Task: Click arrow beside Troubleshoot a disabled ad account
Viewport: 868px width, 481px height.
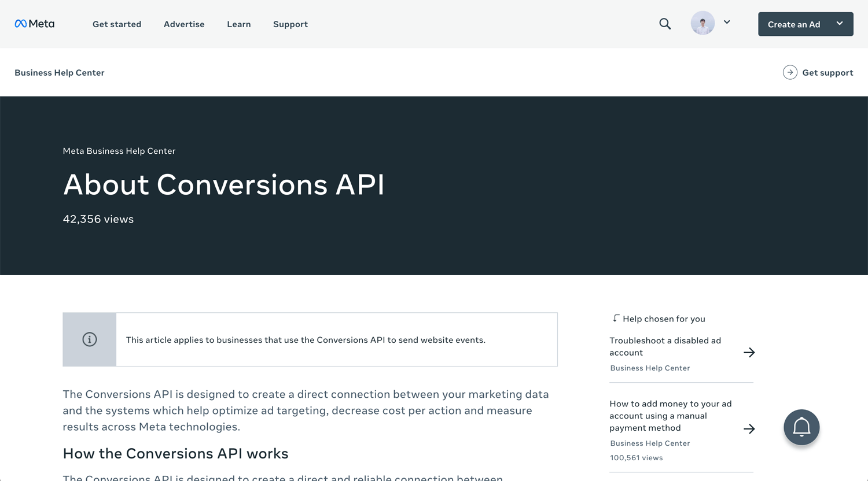Action: coord(749,353)
